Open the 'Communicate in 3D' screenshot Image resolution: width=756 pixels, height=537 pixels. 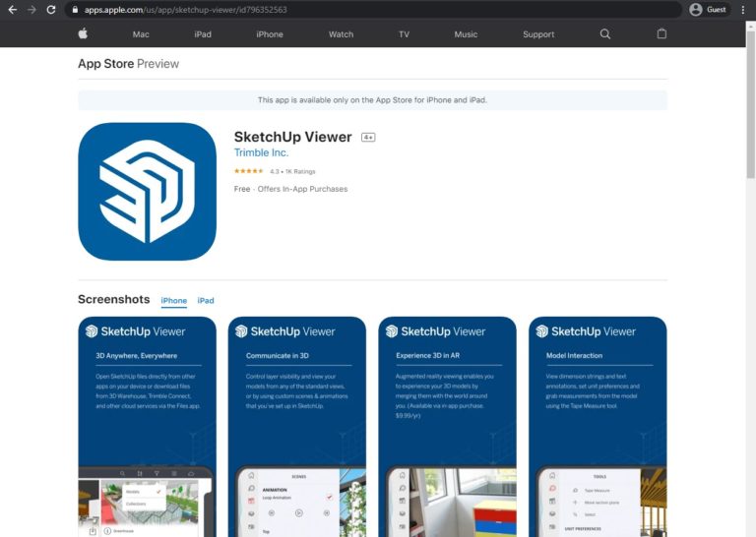click(297, 427)
